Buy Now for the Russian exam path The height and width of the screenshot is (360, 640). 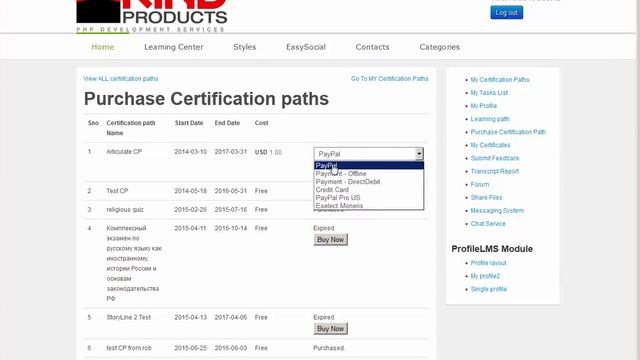(331, 240)
